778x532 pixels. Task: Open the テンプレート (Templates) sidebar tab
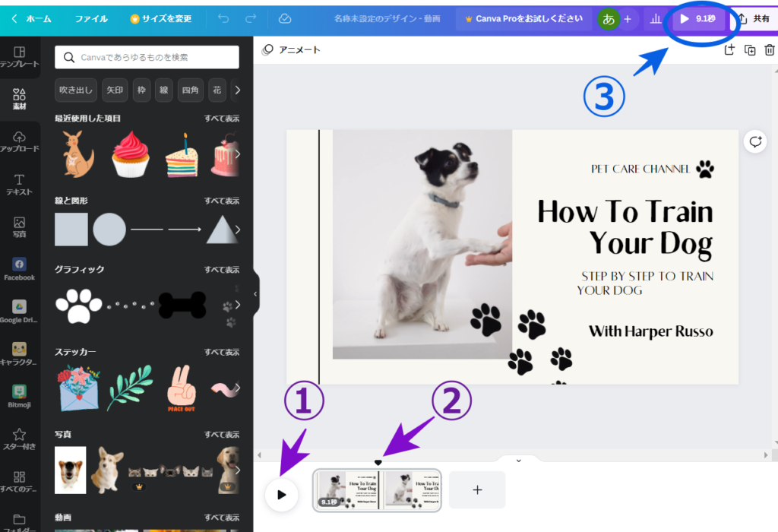[x=19, y=56]
